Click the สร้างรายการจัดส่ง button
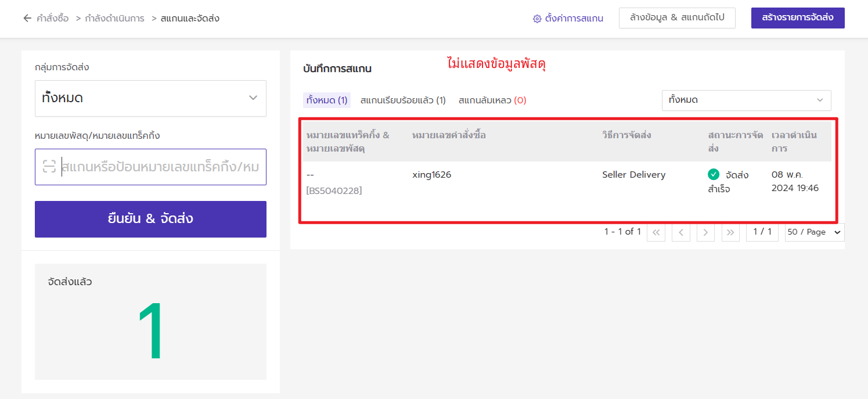Image resolution: width=868 pixels, height=399 pixels. click(x=798, y=18)
